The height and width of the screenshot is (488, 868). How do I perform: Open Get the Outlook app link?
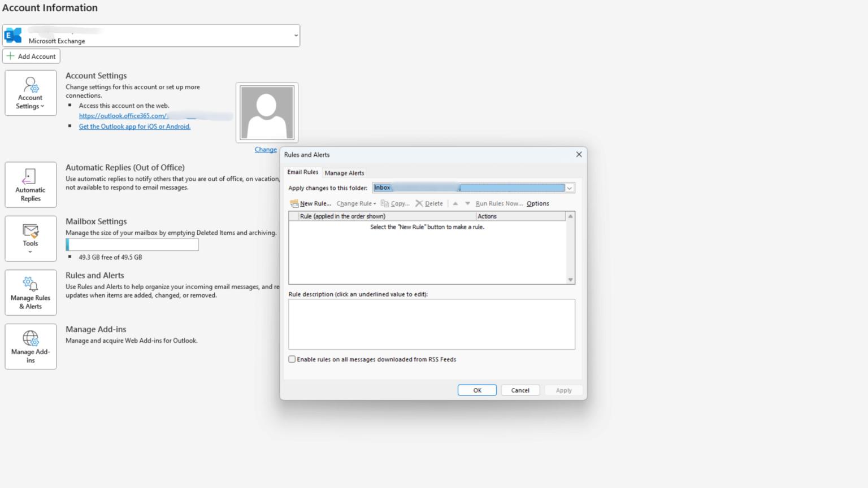point(134,126)
